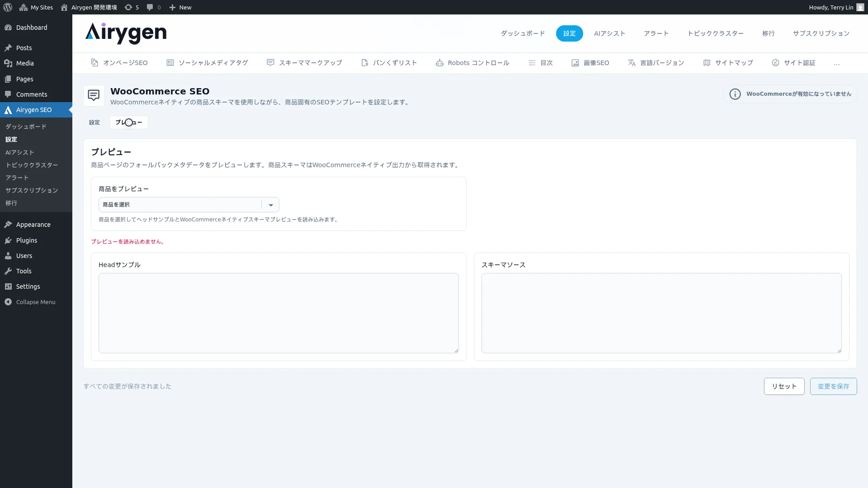Click inside the Headサンプル textarea
The width and height of the screenshot is (868, 488).
click(278, 313)
